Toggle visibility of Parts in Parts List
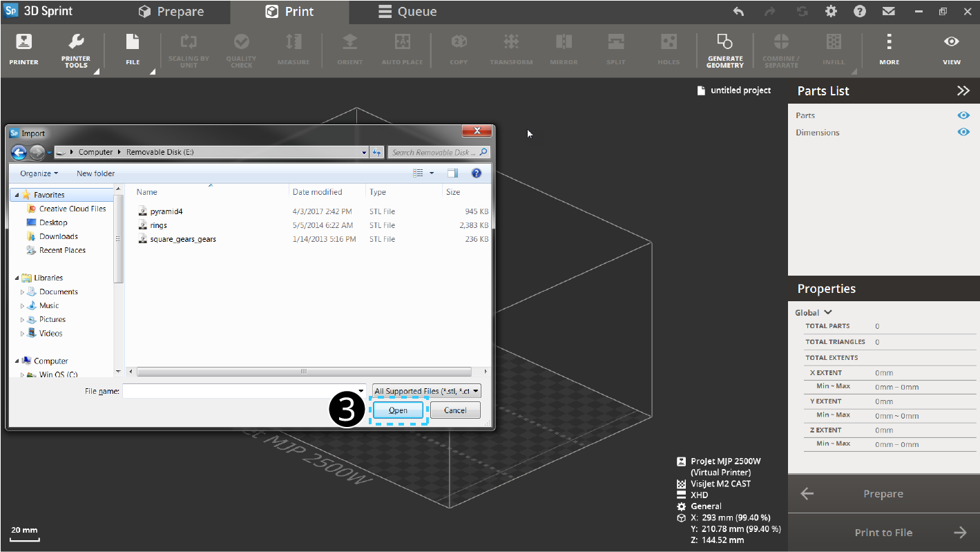Image resolution: width=980 pixels, height=552 pixels. [963, 115]
